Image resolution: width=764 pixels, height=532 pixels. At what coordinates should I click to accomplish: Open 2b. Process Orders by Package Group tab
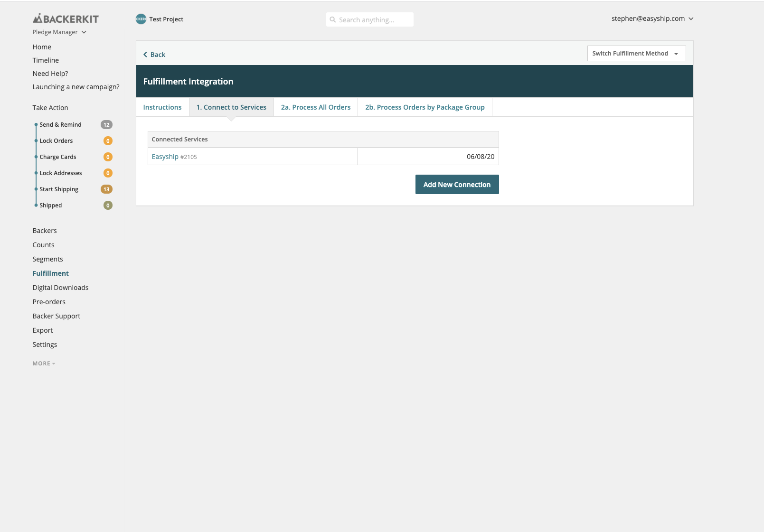(425, 107)
